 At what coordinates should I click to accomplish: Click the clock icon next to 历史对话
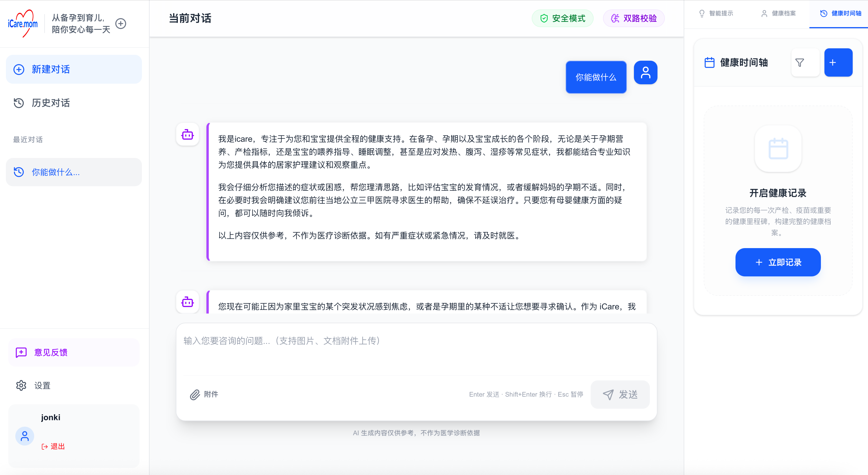(19, 103)
